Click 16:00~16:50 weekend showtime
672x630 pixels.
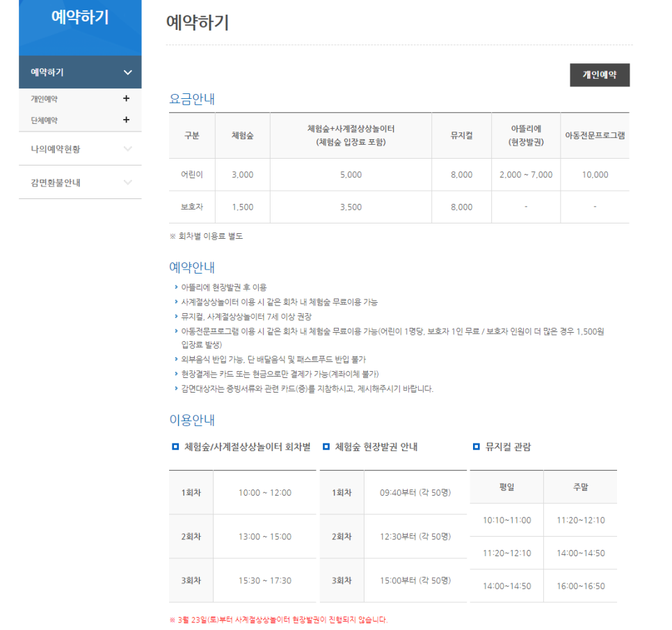(x=581, y=586)
